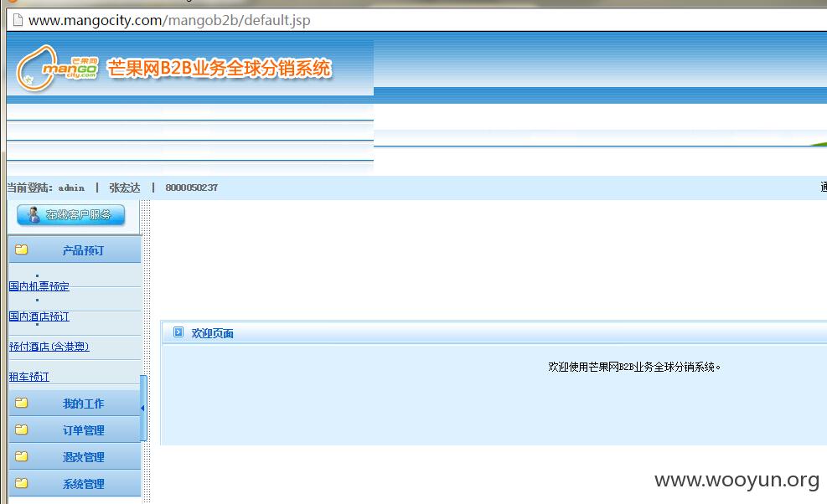Click the name 张宏达 in status bar
This screenshot has width=827, height=504.
click(x=125, y=188)
